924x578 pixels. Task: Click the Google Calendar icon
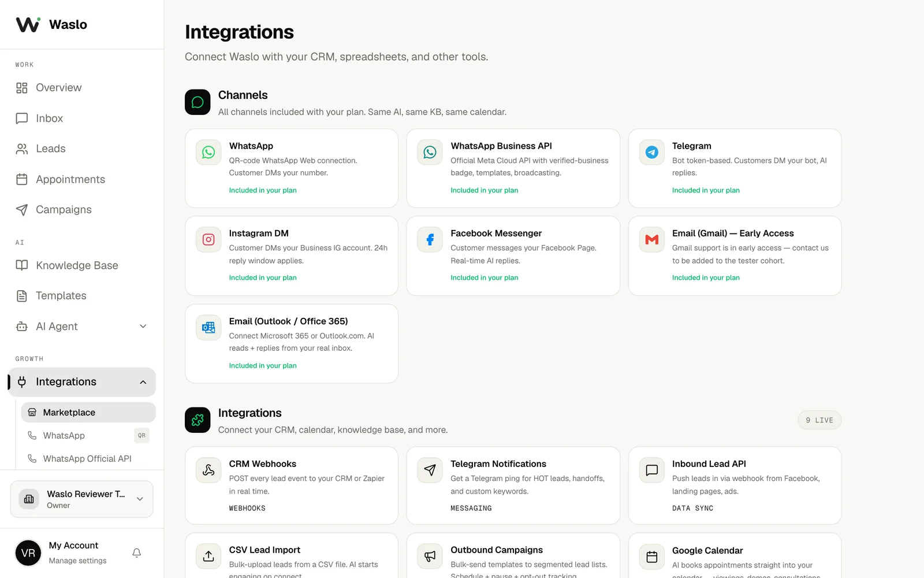coord(652,557)
